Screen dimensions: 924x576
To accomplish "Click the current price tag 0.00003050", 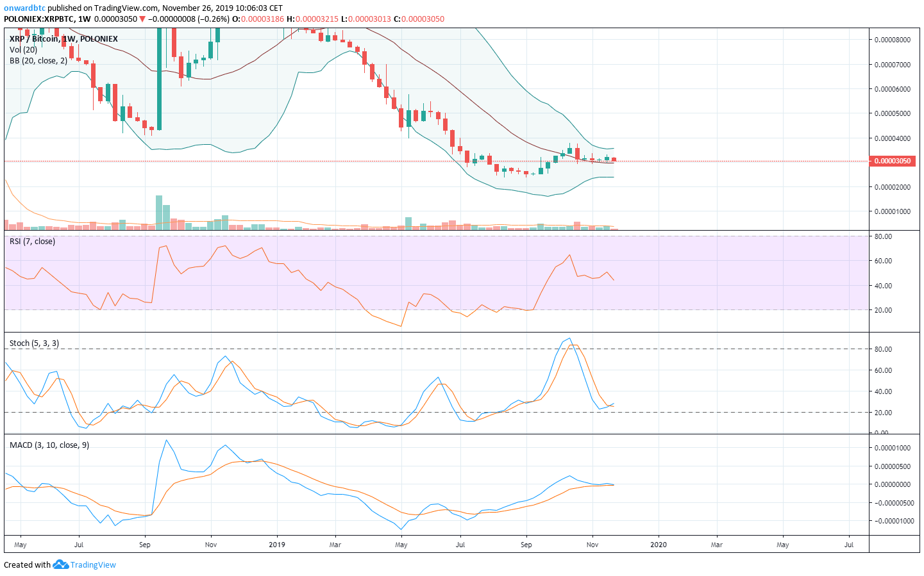I will (x=893, y=161).
